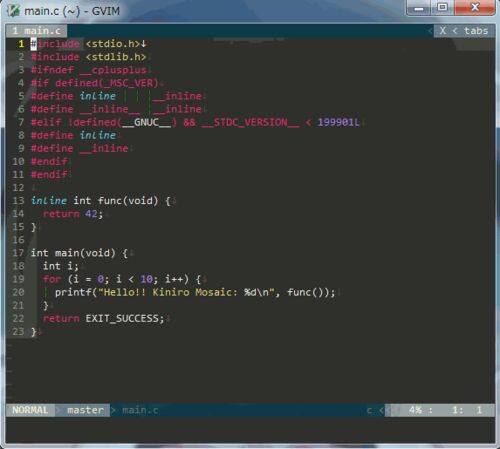The height and width of the screenshot is (449, 500).
Task: Click the number 42 in return statement
Action: click(x=91, y=214)
